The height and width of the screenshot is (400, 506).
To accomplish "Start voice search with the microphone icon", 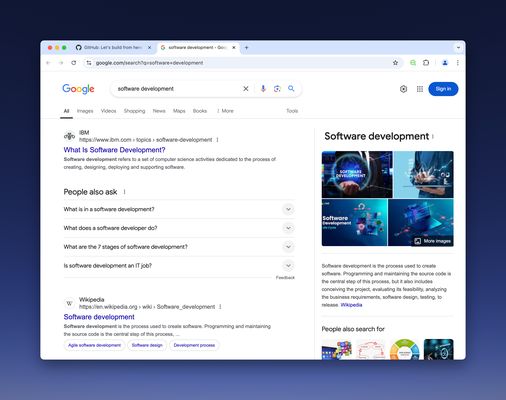I will click(x=263, y=89).
